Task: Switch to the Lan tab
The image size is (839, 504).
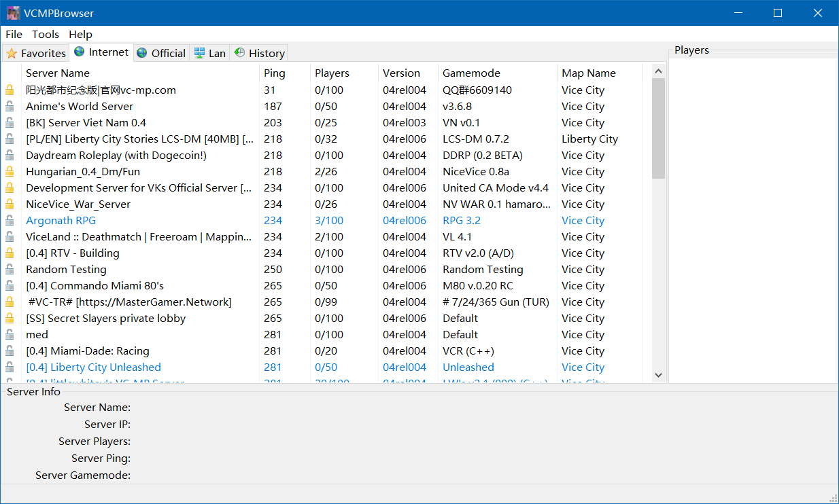Action: tap(209, 53)
